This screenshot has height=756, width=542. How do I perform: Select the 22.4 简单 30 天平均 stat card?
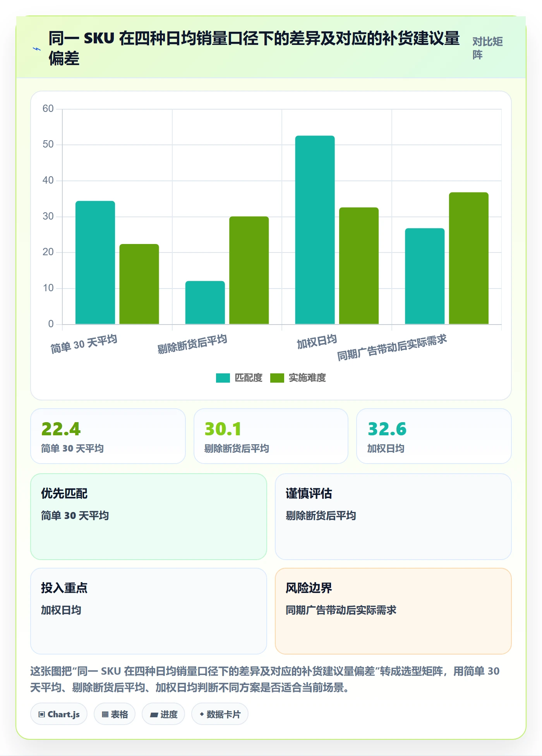pos(108,436)
